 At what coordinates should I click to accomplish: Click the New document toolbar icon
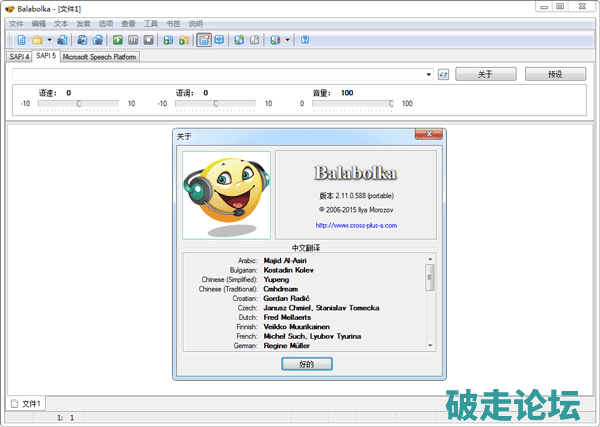(22, 40)
